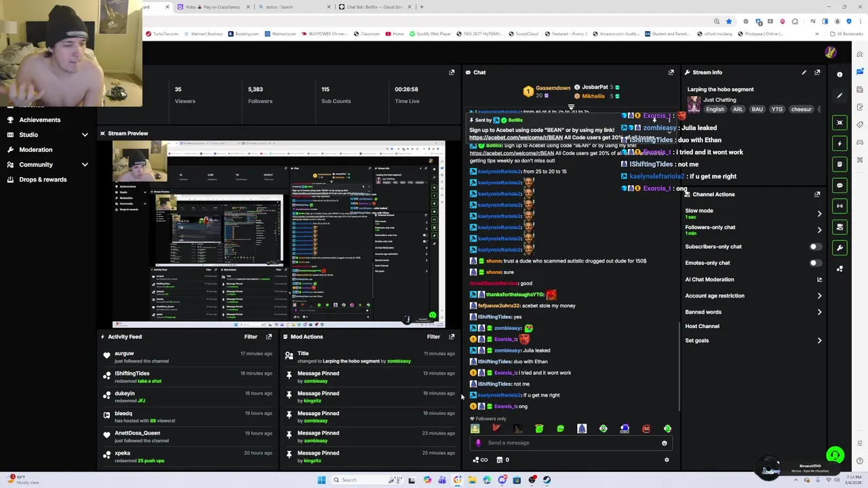
Task: Click the green headset support button
Action: (x=835, y=455)
